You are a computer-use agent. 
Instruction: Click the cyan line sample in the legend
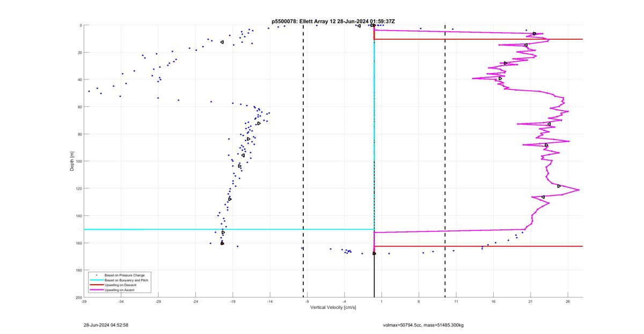(x=96, y=280)
